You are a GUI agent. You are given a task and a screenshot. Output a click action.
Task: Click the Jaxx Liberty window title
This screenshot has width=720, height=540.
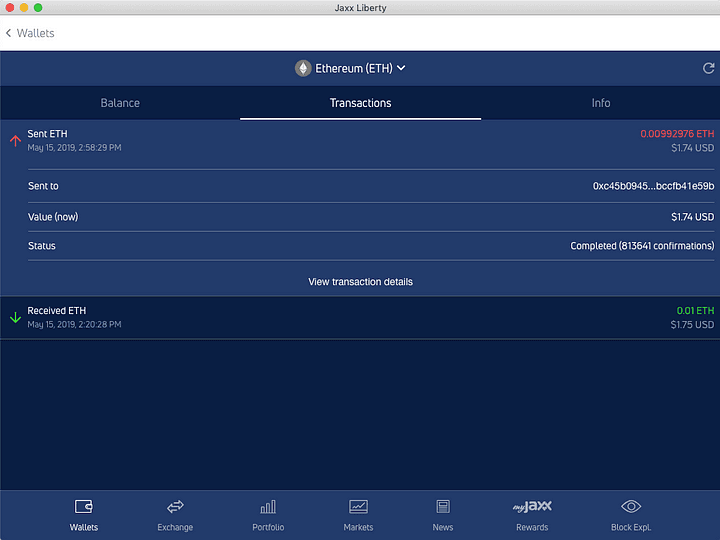tap(360, 8)
